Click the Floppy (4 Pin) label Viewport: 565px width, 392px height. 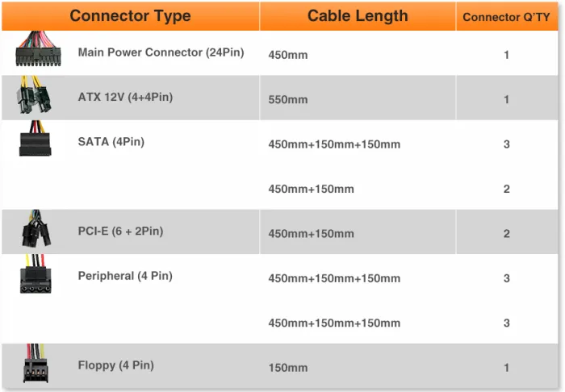tap(115, 365)
